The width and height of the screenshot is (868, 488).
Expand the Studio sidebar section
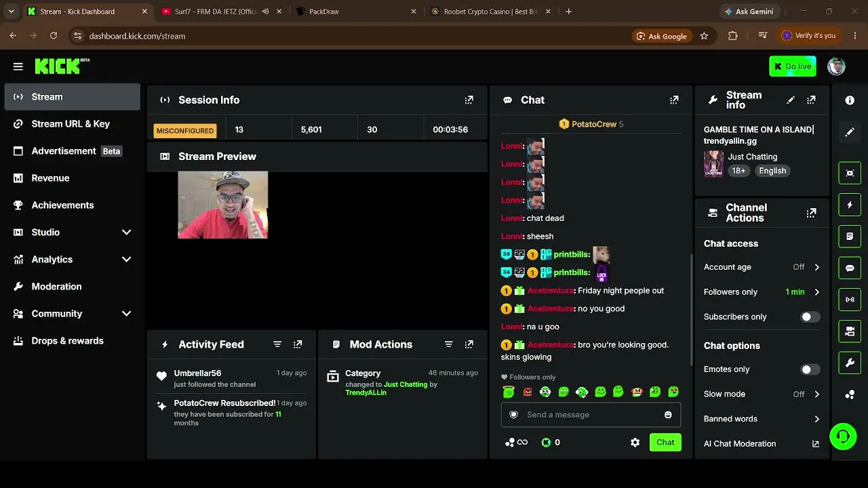[x=126, y=232]
